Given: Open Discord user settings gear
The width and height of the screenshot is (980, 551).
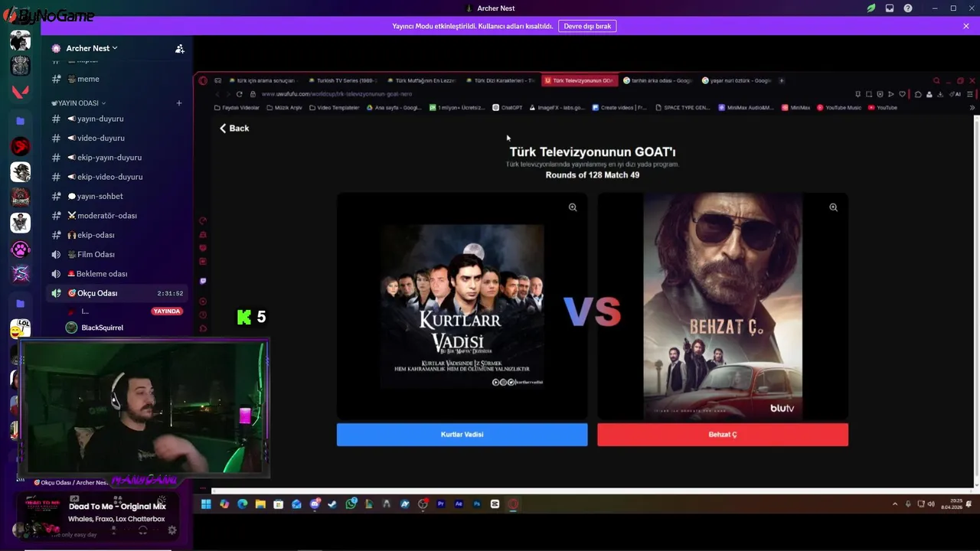Looking at the screenshot, I should point(172,530).
